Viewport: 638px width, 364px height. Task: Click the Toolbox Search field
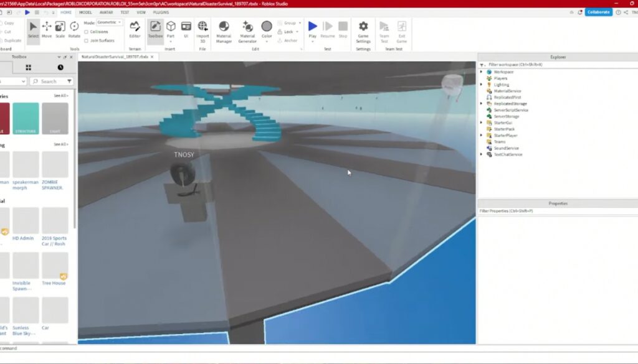pos(47,82)
